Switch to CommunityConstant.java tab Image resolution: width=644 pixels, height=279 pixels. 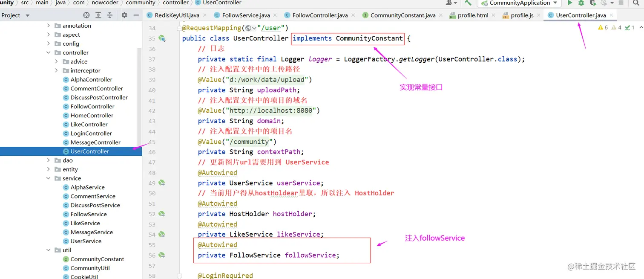[x=402, y=15]
